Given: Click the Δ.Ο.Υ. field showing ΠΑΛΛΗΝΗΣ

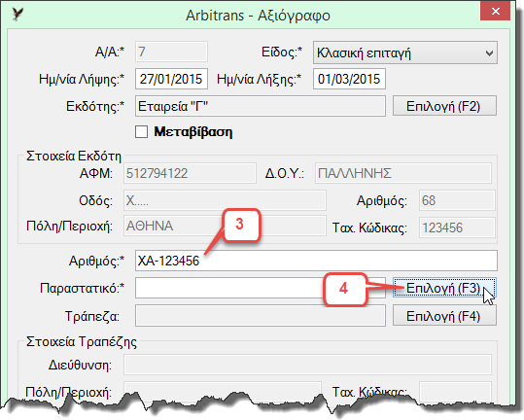Looking at the screenshot, I should point(403,173).
